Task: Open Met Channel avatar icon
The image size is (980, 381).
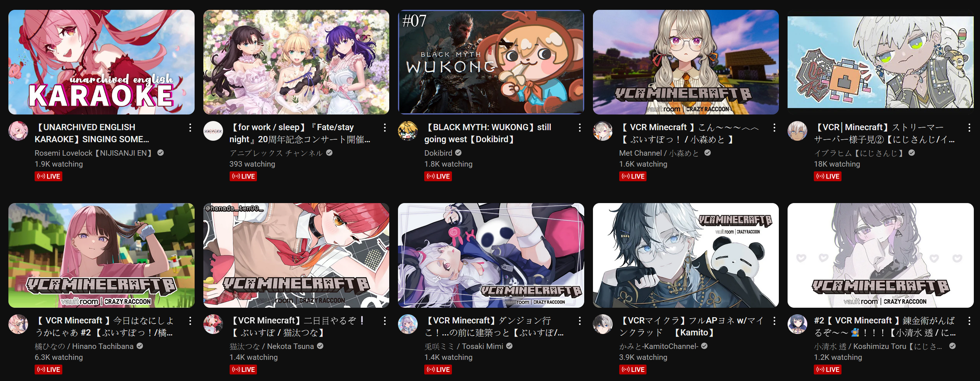Action: click(x=602, y=131)
